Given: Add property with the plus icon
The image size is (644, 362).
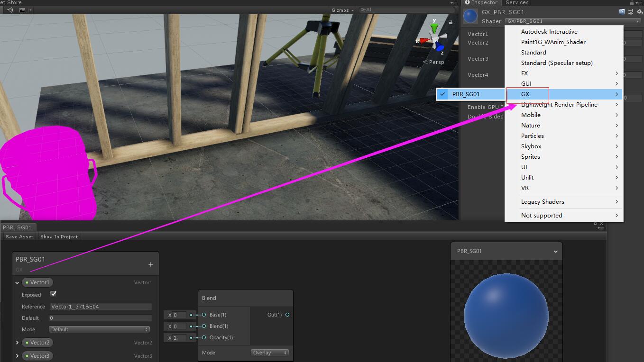Looking at the screenshot, I should point(150,264).
